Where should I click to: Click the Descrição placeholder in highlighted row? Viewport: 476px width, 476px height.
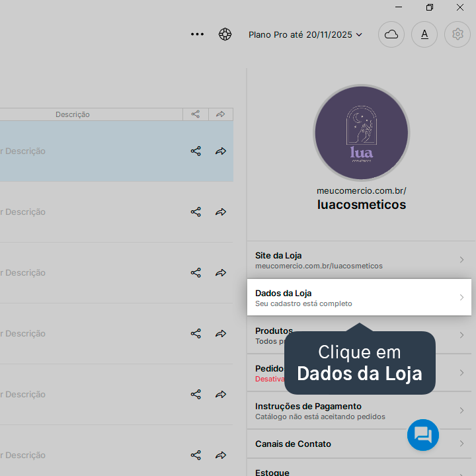[x=22, y=151]
